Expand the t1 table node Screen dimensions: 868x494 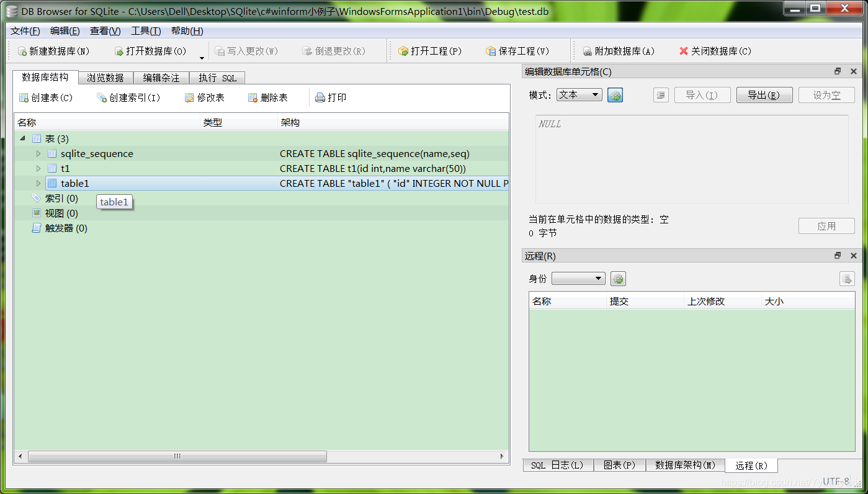pyautogui.click(x=38, y=168)
